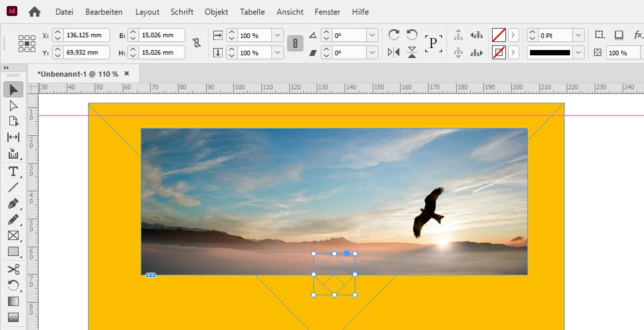The width and height of the screenshot is (644, 330).
Task: Open the stroke type dropdown
Action: pos(578,53)
